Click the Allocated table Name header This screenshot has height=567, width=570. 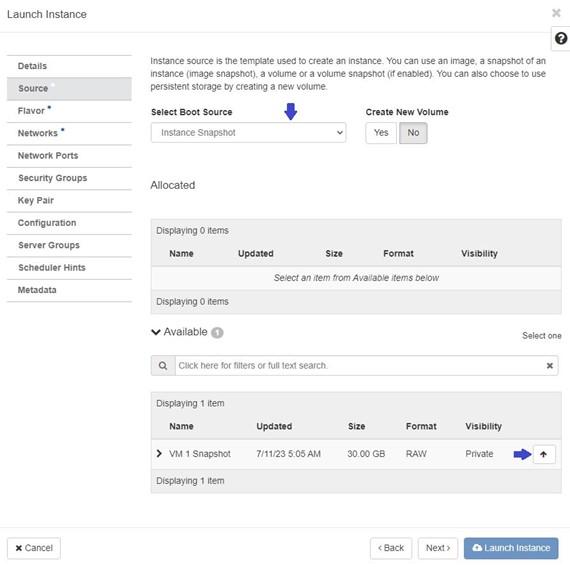tap(181, 254)
